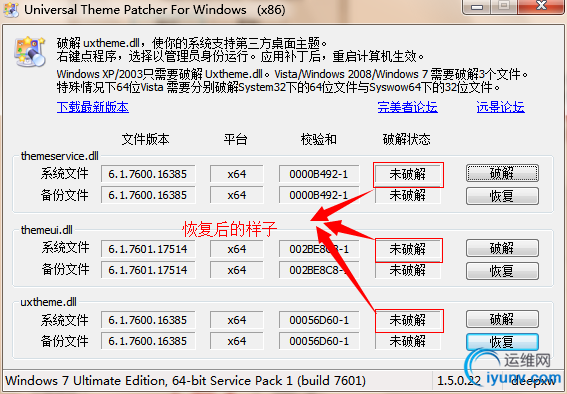
Task: Click themeservice.dll 系统文件 status 未破解
Action: coord(408,174)
